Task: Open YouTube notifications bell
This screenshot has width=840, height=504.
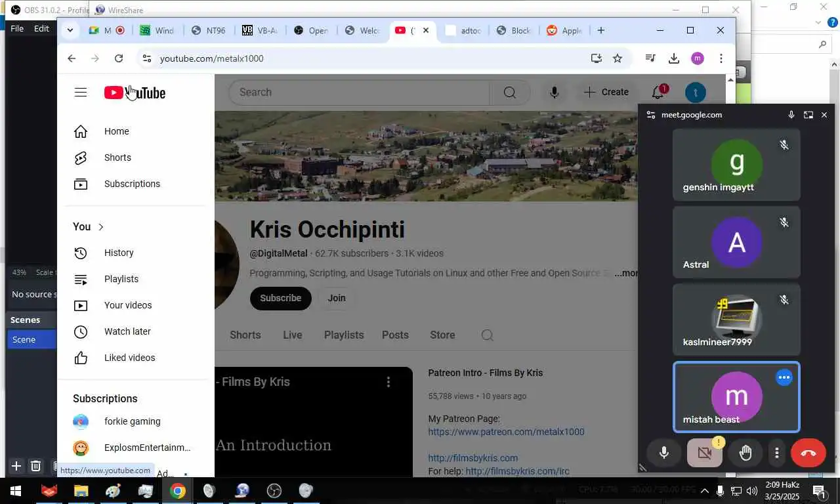Action: (658, 93)
